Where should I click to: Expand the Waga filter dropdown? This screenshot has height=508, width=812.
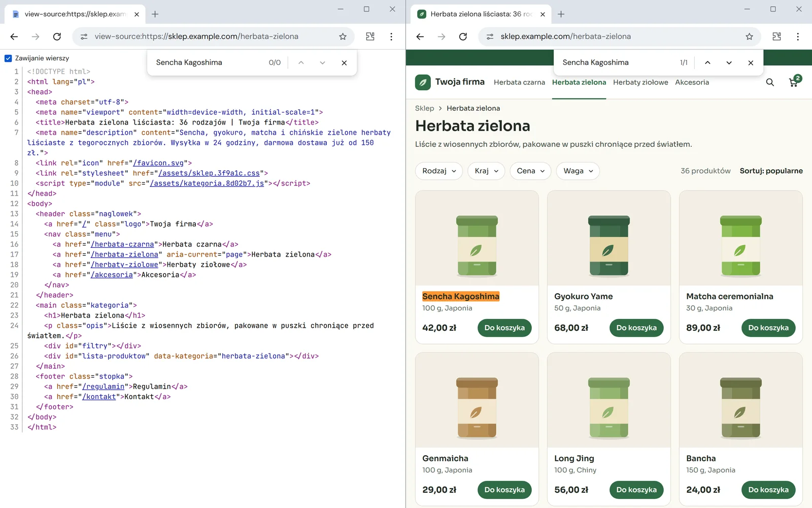click(x=578, y=171)
